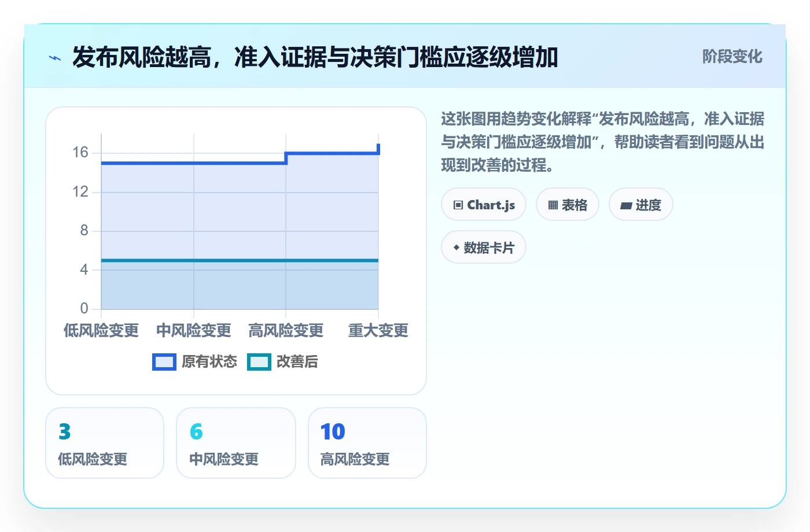Click the 12 y-axis value

pos(80,192)
